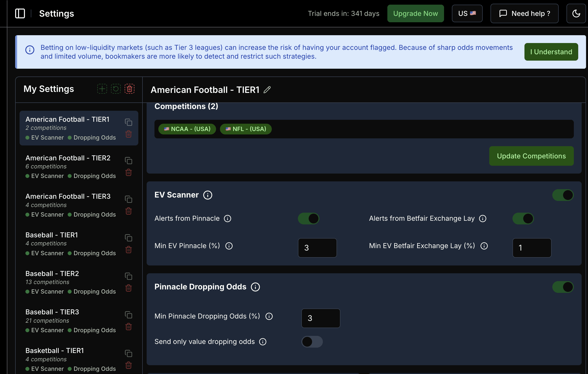View Min EV Pinnacle info tooltip
This screenshot has height=374, width=588.
pos(229,246)
